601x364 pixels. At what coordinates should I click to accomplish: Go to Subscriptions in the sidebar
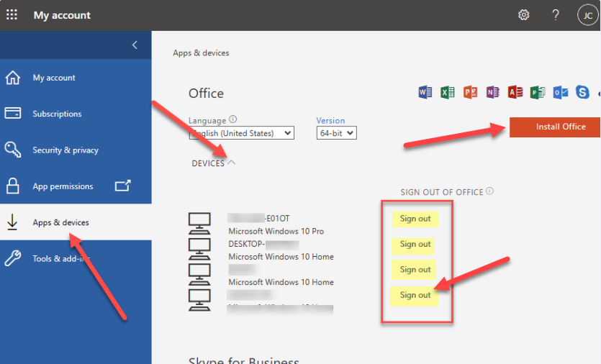[57, 114]
